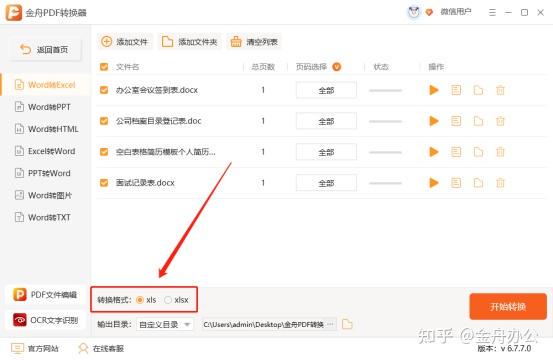553x360 pixels.
Task: Open PDF文件编辑 tool
Action: pos(45,295)
